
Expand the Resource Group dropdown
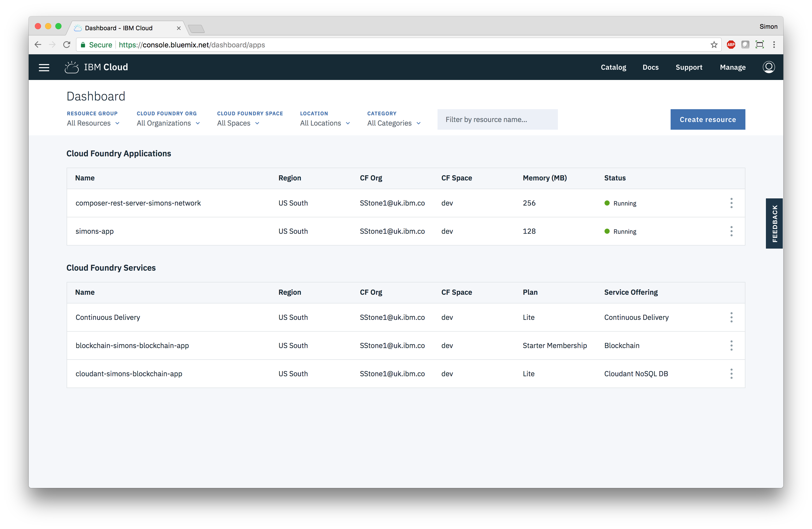coord(93,123)
